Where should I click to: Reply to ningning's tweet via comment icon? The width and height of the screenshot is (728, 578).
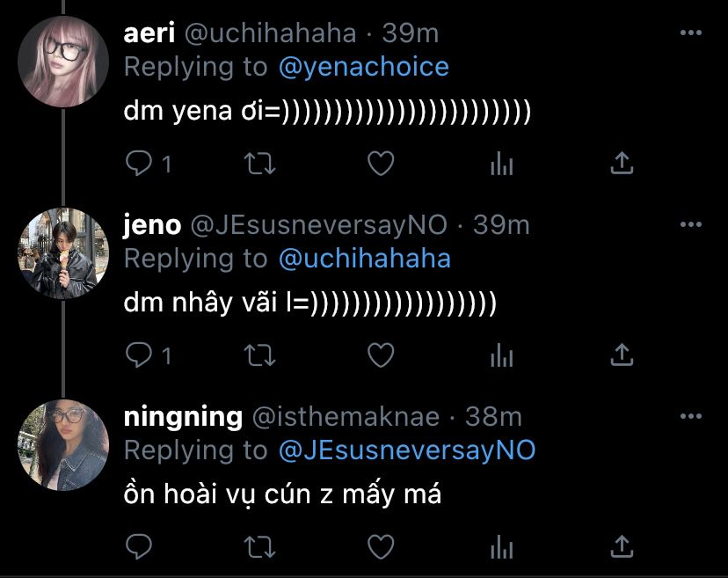click(x=138, y=546)
